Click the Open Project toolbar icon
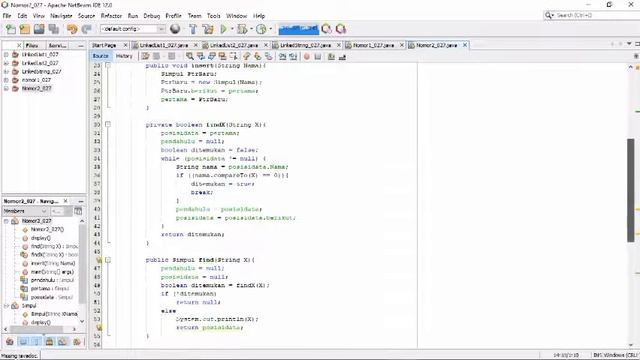Screen dimensions: 640x360 pyautogui.click(x=39, y=29)
